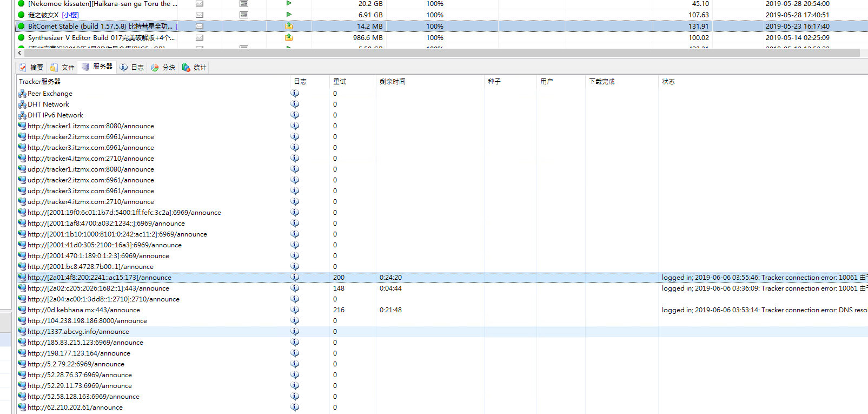Click the [小樱] link next to 谜之彼女X
The width and height of the screenshot is (868, 414).
coord(70,15)
